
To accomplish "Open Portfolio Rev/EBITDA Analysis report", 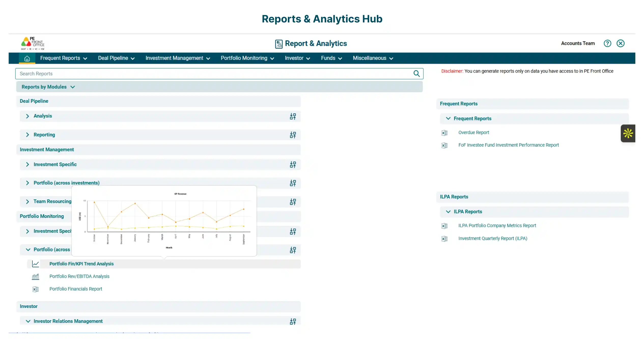I will [79, 276].
